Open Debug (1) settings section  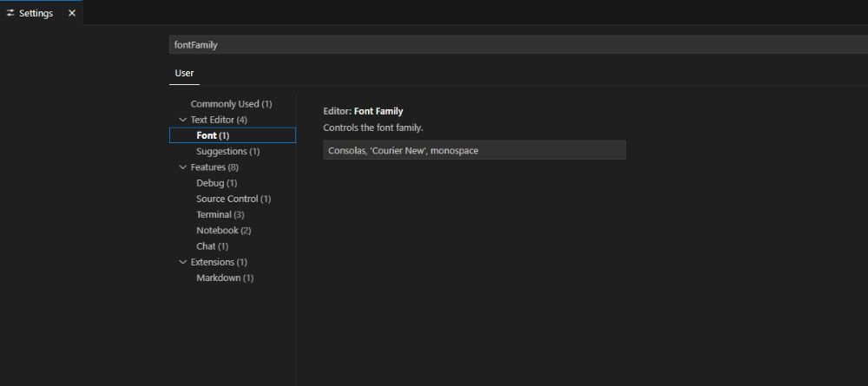216,183
